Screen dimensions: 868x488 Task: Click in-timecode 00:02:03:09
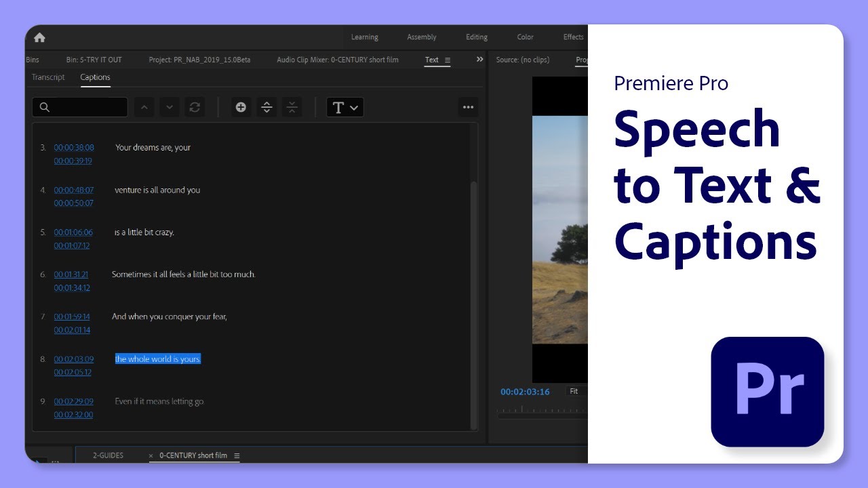point(74,359)
